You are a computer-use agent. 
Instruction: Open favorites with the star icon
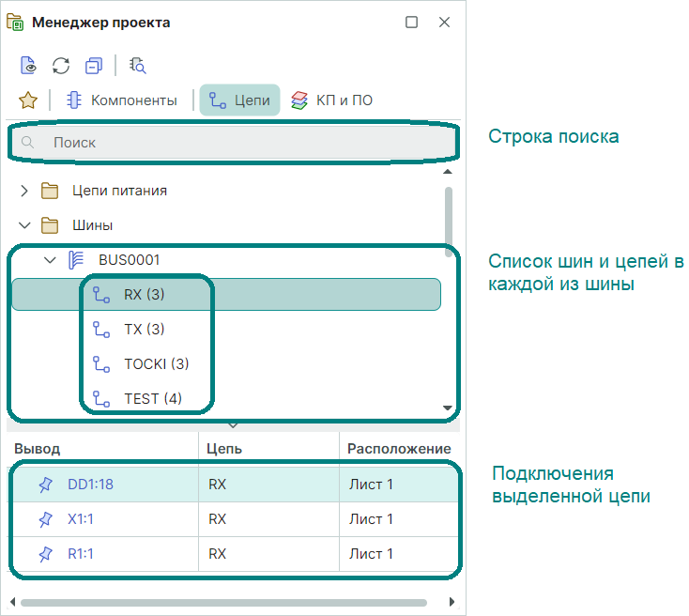pos(28,100)
